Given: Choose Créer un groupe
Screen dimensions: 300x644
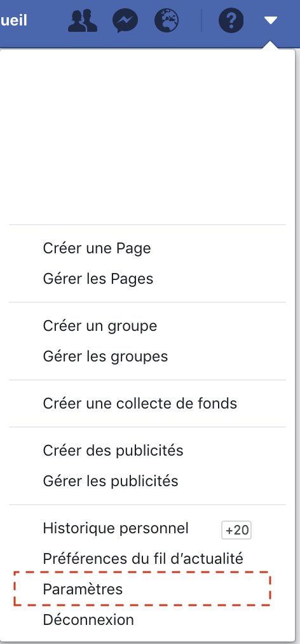Looking at the screenshot, I should pyautogui.click(x=100, y=326).
